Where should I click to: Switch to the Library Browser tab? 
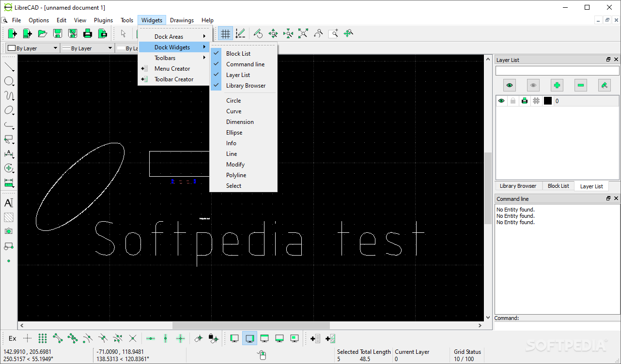(x=518, y=186)
